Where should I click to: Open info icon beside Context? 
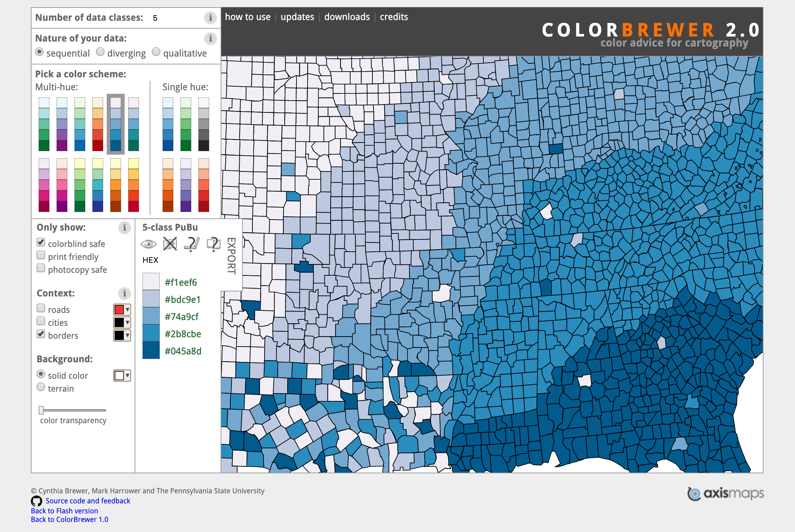point(124,293)
